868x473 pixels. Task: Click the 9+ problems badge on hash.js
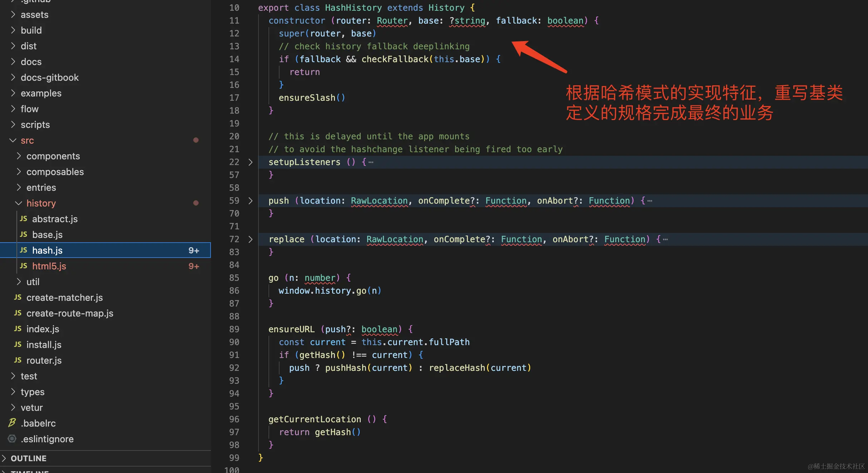pyautogui.click(x=193, y=250)
